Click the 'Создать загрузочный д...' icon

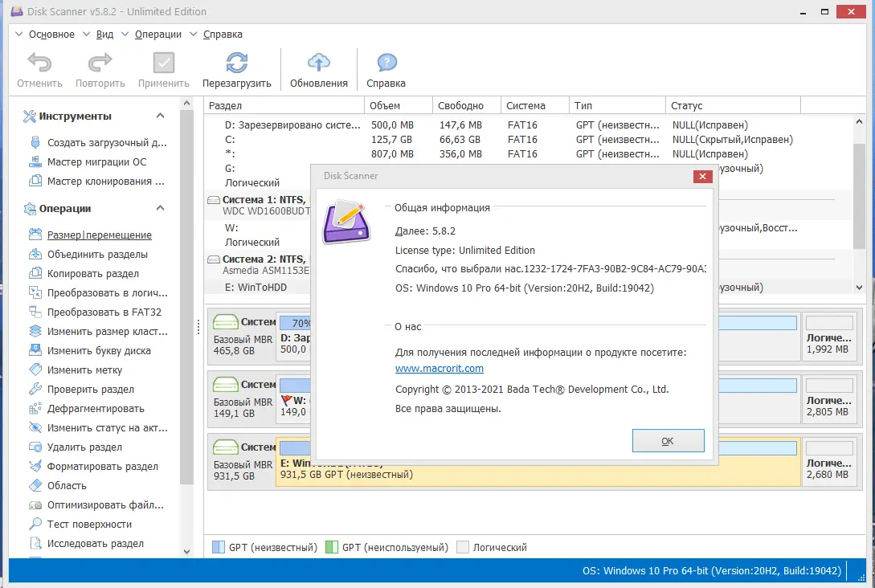[35, 142]
